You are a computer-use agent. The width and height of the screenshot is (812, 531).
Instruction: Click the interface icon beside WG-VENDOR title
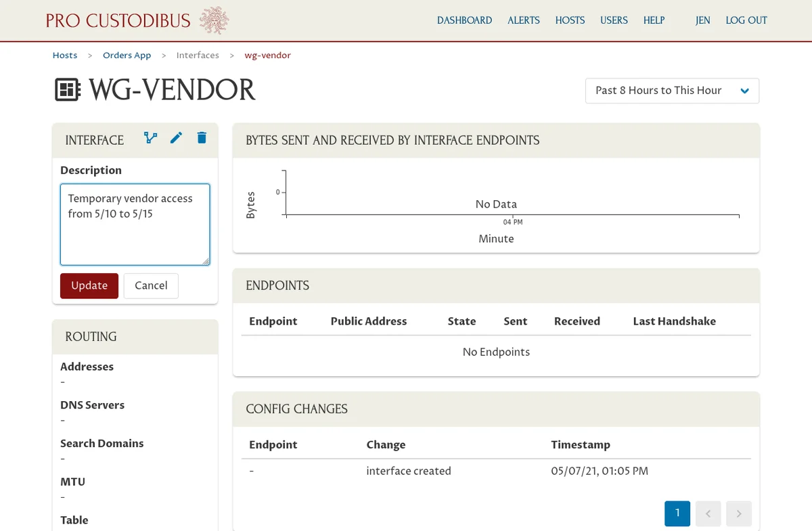pyautogui.click(x=68, y=90)
